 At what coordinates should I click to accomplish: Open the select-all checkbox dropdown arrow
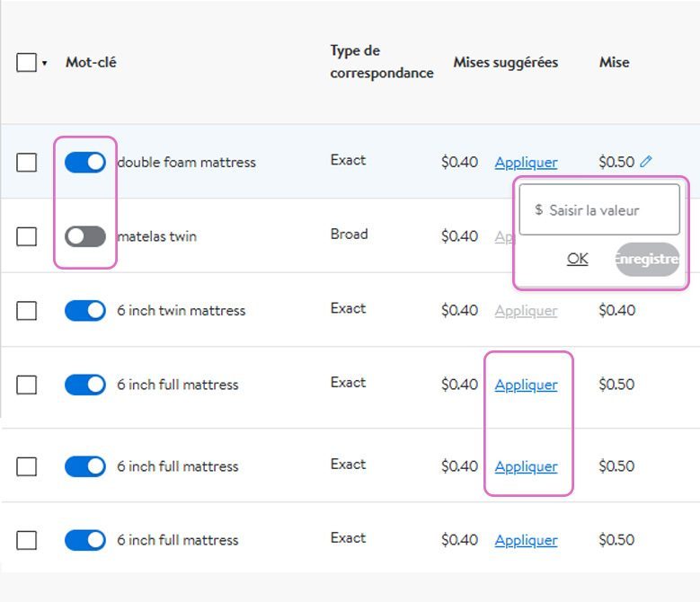point(45,64)
